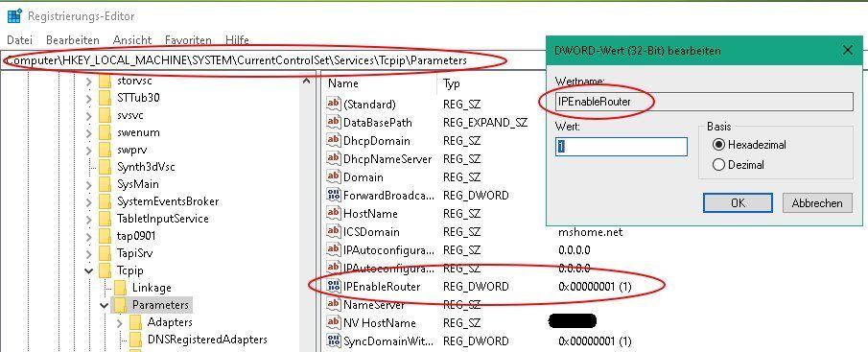Choose the Dezimal base option
The width and height of the screenshot is (868, 352).
[719, 164]
